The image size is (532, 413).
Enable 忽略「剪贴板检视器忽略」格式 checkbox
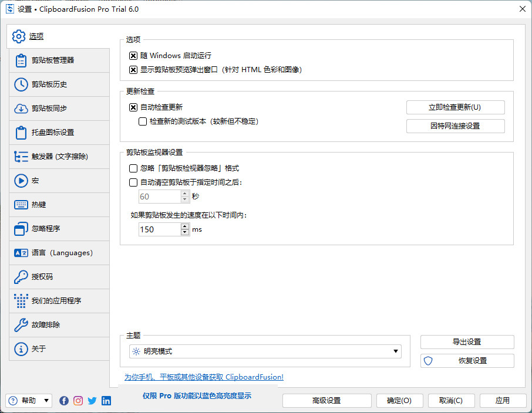133,168
